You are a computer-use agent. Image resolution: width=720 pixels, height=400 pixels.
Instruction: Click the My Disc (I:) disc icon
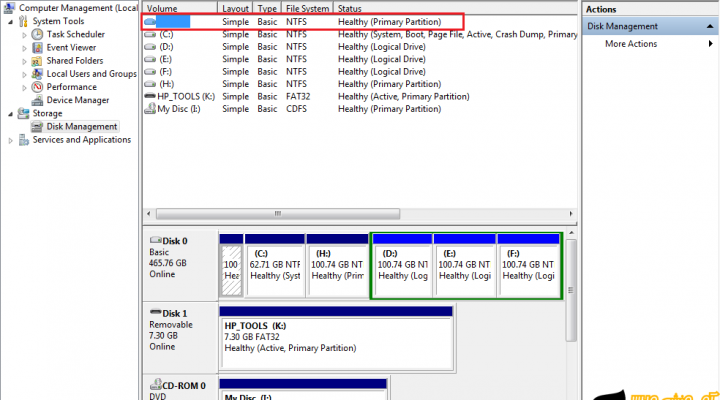pos(150,109)
